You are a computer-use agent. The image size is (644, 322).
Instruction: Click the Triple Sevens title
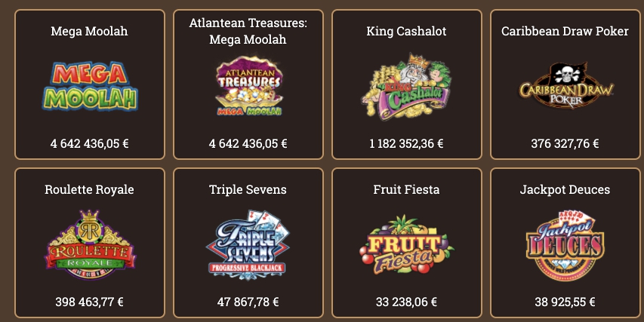[248, 189]
